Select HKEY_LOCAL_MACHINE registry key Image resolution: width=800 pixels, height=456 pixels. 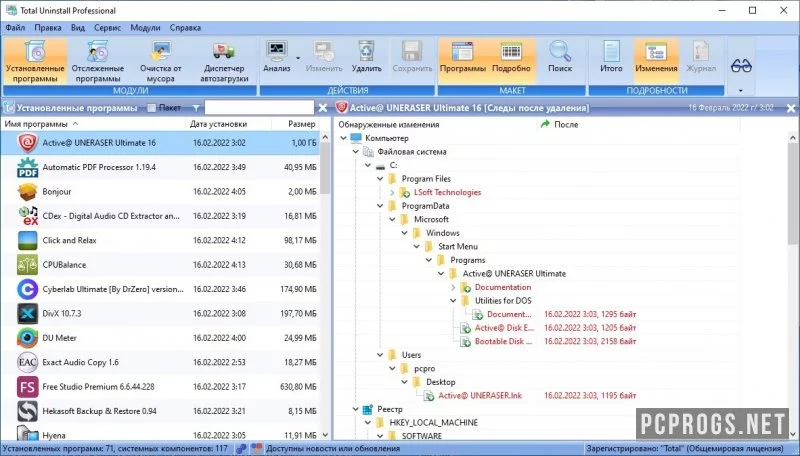coord(434,422)
